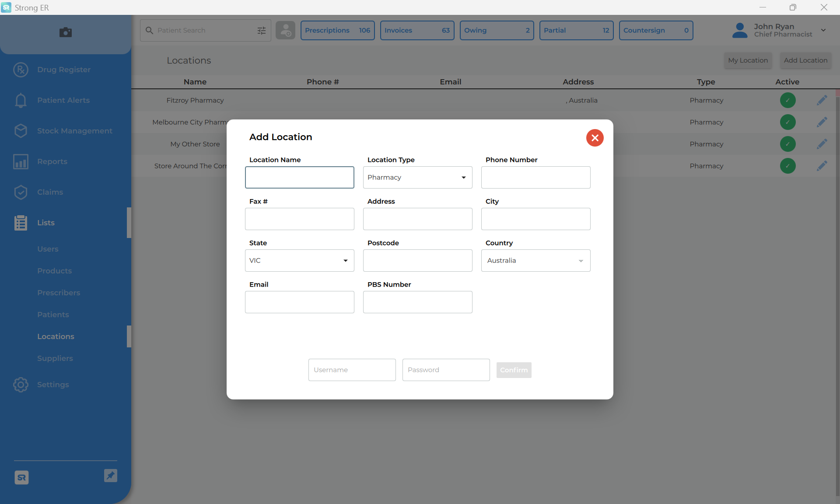
Task: Open Users list in sidebar
Action: pos(48,249)
